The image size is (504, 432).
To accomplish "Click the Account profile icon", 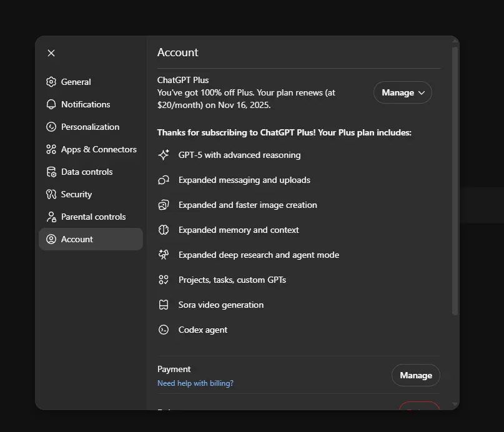I will 51,239.
